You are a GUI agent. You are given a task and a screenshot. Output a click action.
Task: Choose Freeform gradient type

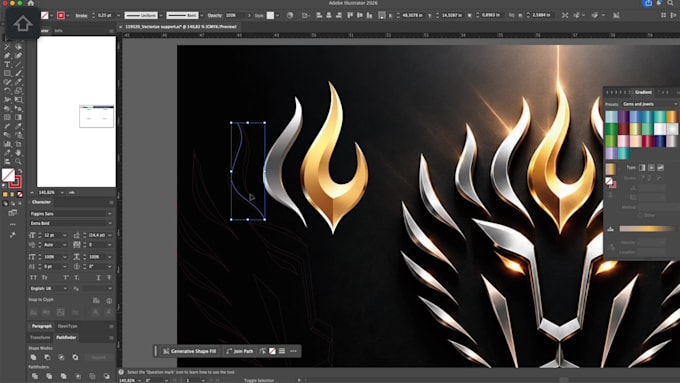click(660, 167)
